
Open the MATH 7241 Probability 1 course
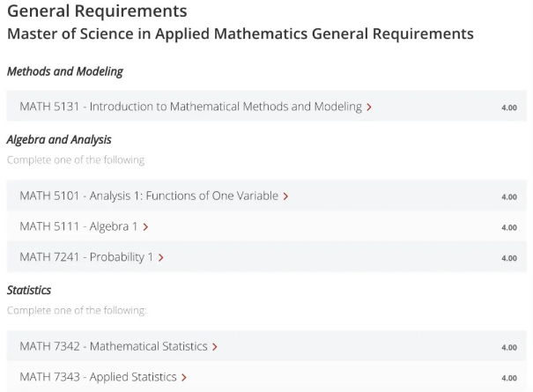(x=86, y=258)
